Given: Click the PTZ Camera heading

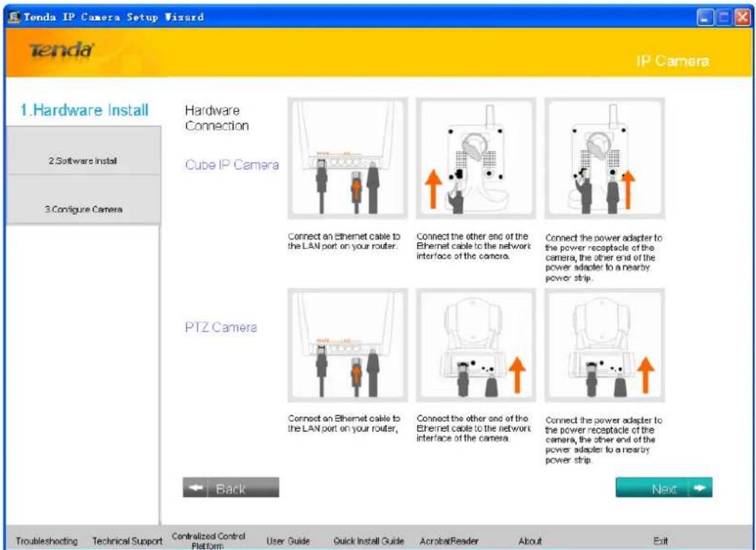Looking at the screenshot, I should (221, 327).
